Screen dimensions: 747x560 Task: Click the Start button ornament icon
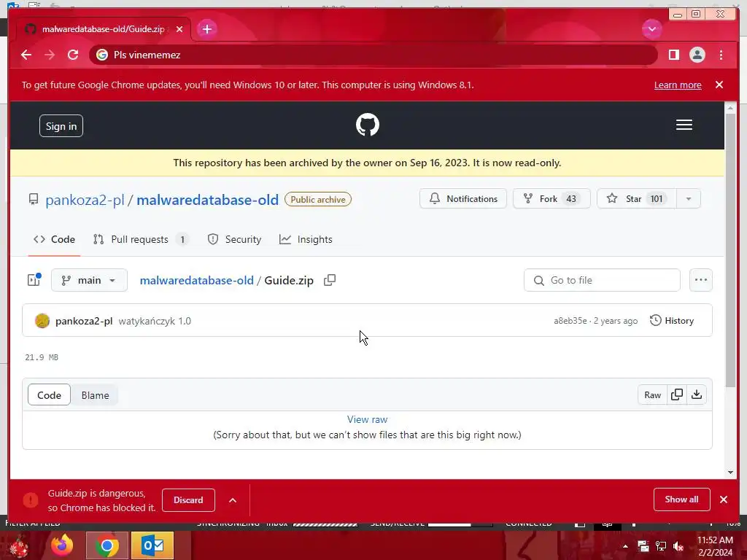(19, 545)
